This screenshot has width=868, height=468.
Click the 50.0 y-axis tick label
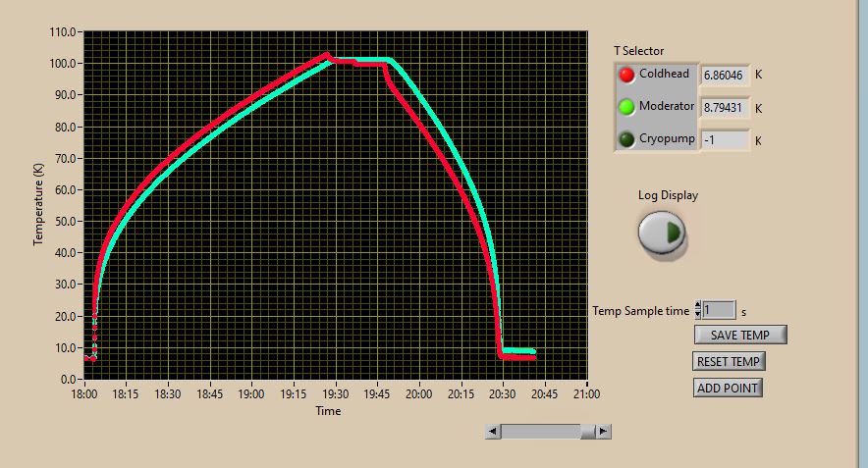pyautogui.click(x=65, y=222)
